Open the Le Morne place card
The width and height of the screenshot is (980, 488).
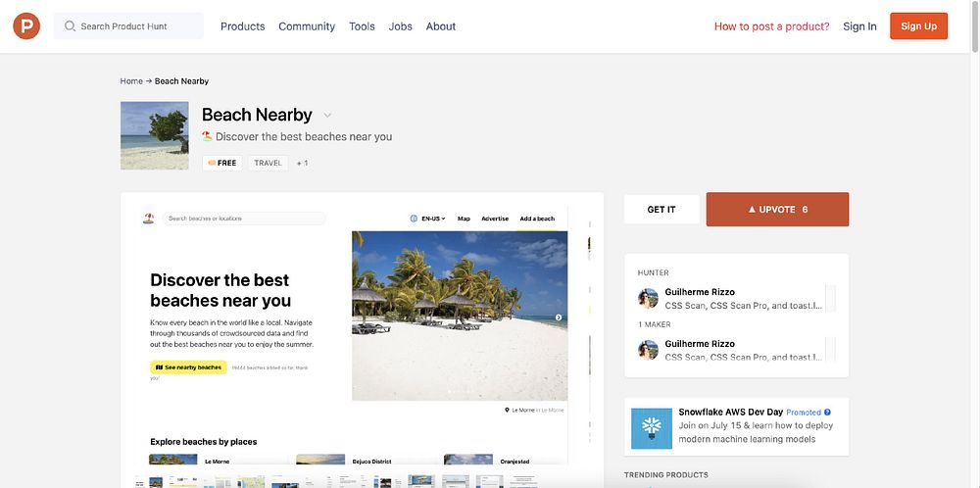[x=217, y=462]
